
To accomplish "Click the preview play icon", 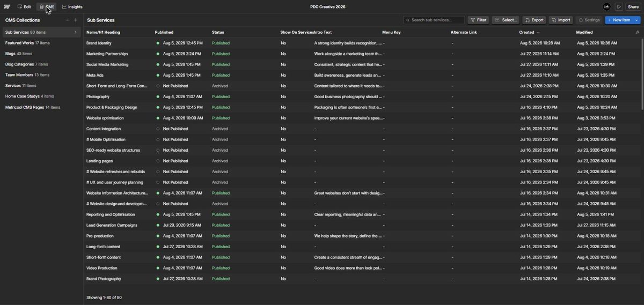I will tap(619, 6).
